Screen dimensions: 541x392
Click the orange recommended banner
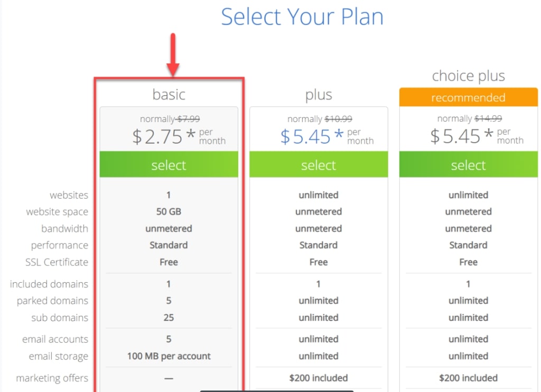point(469,97)
